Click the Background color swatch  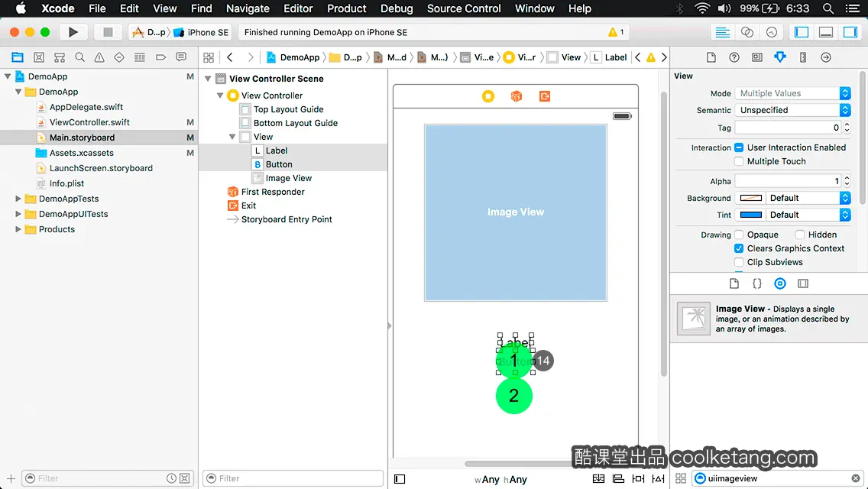(750, 198)
